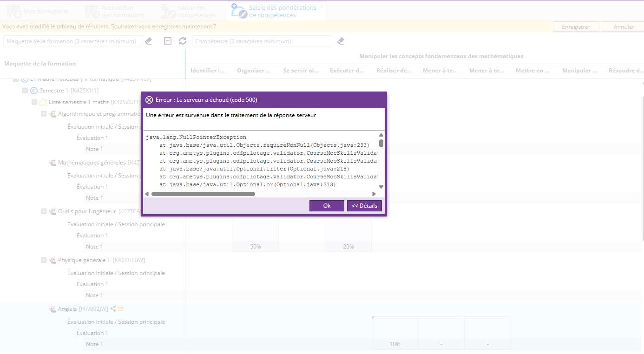
Task: Open the Rechercher des formations tab
Action: click(115, 11)
